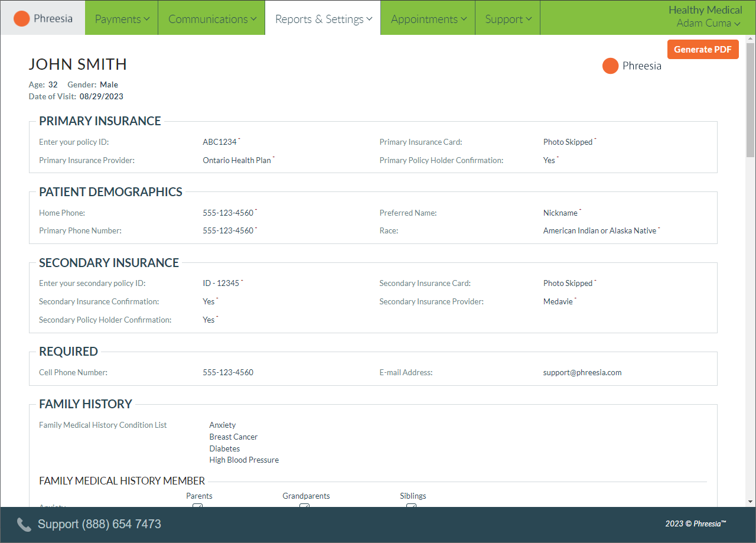Image resolution: width=756 pixels, height=543 pixels.
Task: Click the Age value 32
Action: [53, 84]
